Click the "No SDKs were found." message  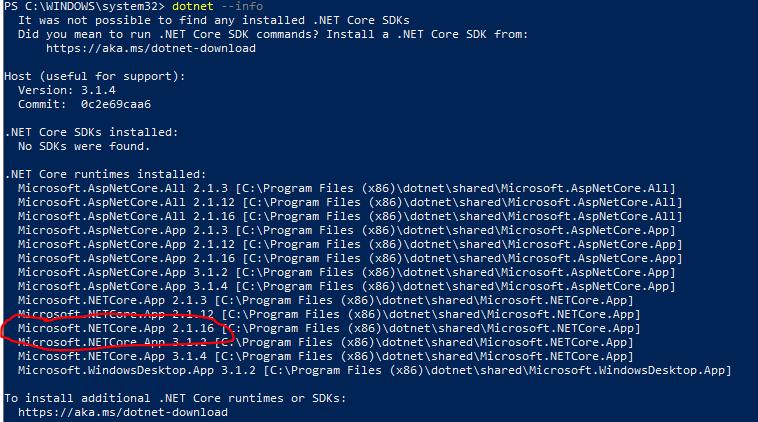pos(84,146)
